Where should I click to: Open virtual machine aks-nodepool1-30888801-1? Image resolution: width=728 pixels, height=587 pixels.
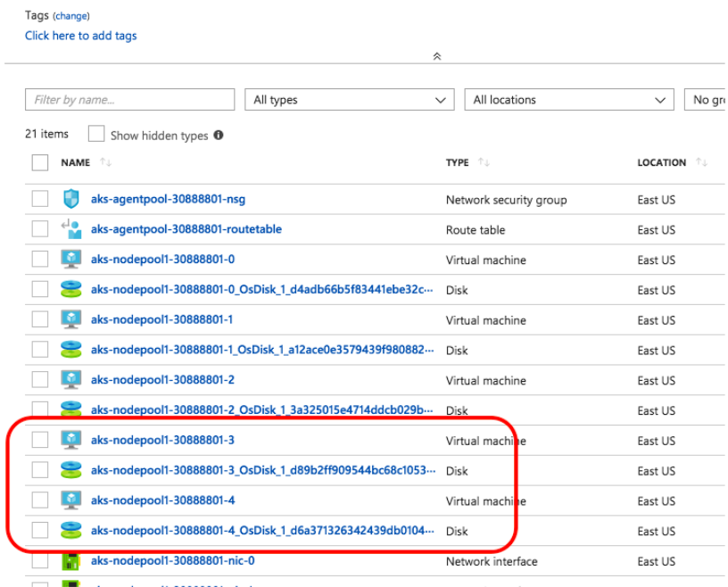click(161, 319)
